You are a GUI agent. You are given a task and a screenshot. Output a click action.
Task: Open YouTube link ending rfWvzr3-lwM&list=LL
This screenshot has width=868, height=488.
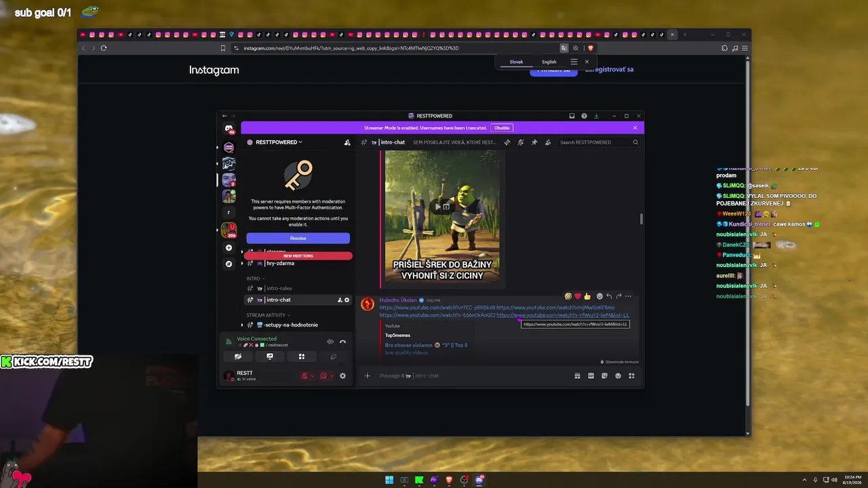563,315
